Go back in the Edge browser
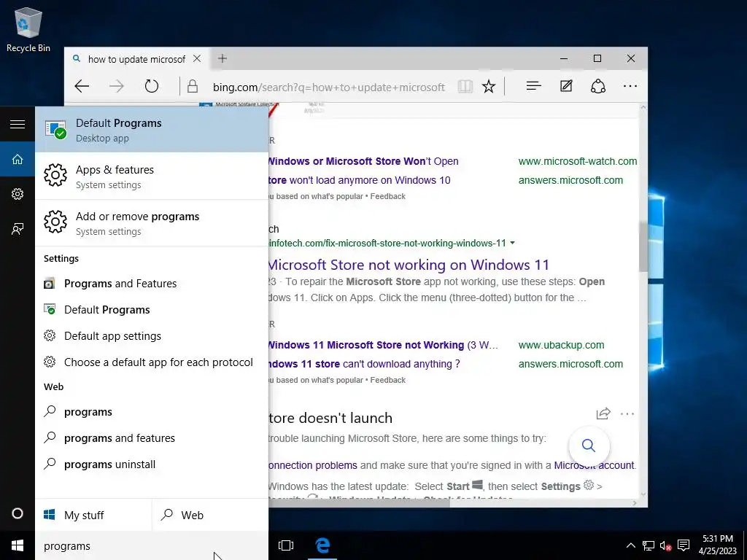This screenshot has width=747, height=560. [x=82, y=86]
